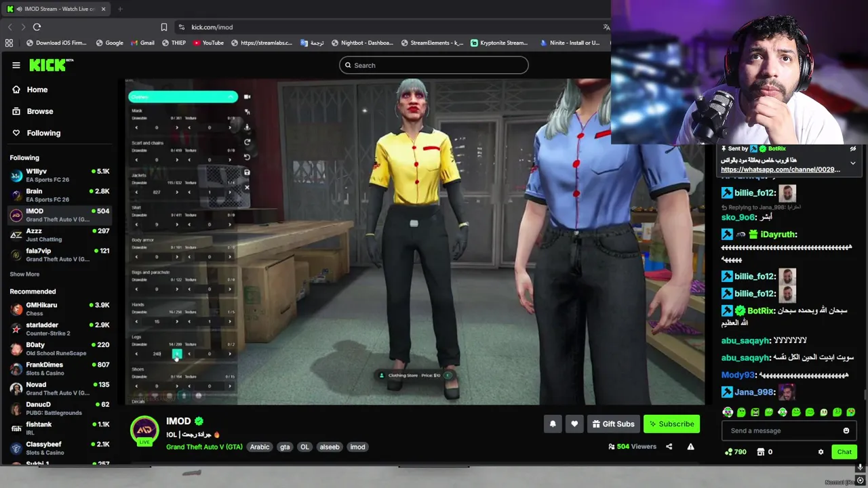Click the kick.com/imod address bar
This screenshot has width=868, height=488.
coord(393,27)
